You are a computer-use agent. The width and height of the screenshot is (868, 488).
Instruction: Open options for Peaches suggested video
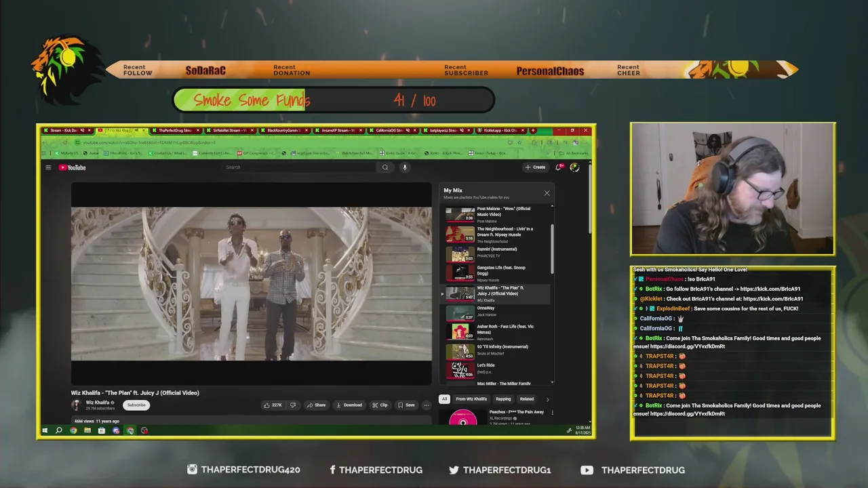tap(552, 412)
